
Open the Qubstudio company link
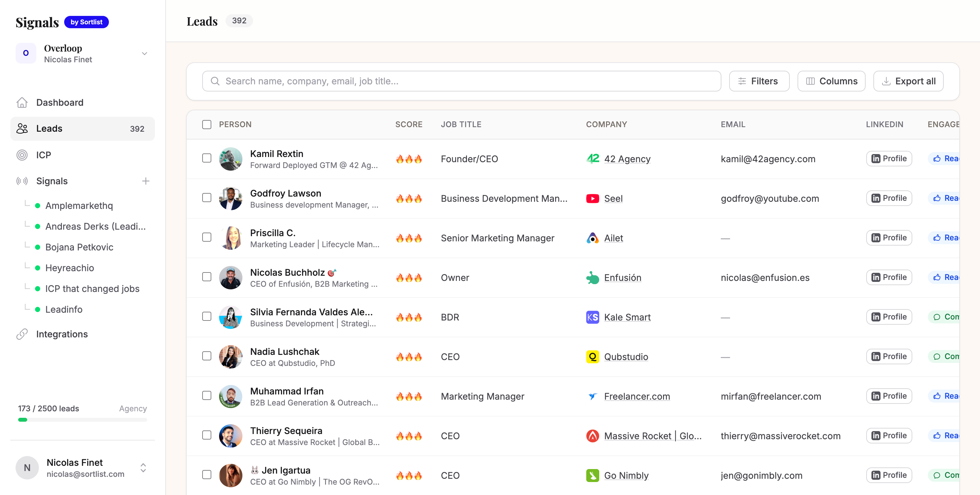point(626,357)
